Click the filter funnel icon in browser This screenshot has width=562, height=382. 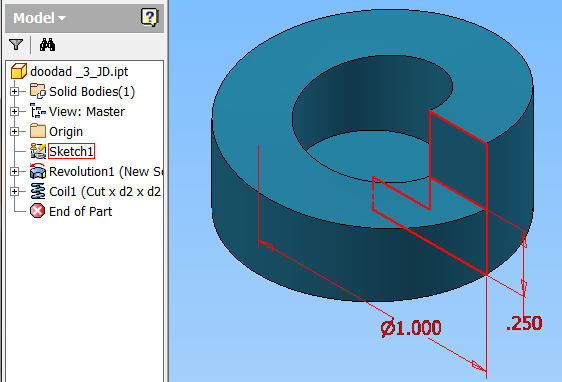(x=16, y=45)
